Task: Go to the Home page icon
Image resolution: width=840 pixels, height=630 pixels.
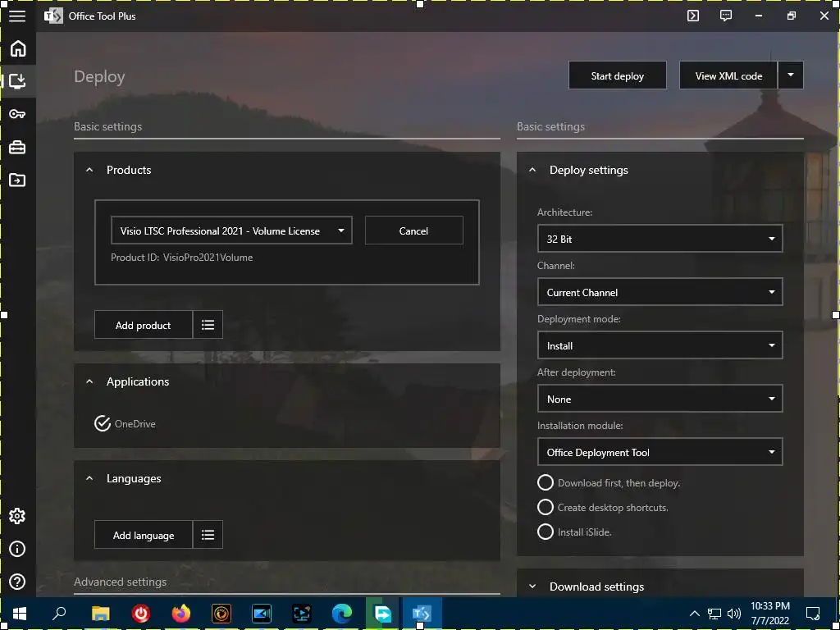Action: click(x=18, y=48)
